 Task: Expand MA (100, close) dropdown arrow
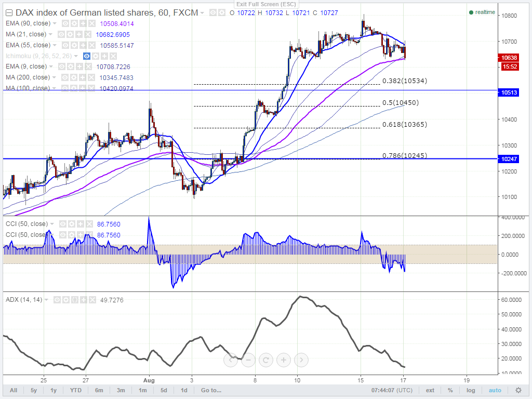click(54, 88)
